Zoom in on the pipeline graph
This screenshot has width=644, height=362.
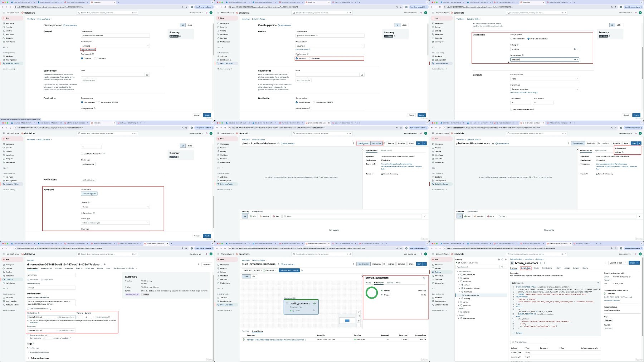click(358, 320)
